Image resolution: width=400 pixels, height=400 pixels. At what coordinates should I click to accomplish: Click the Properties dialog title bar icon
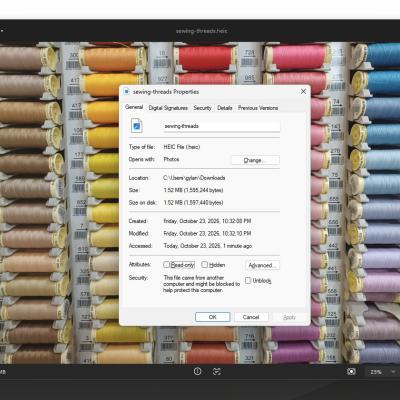pyautogui.click(x=126, y=91)
